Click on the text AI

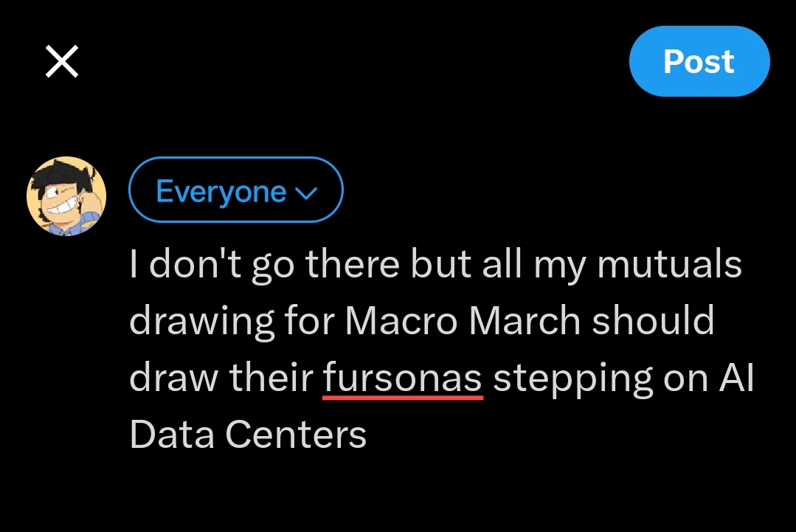(x=736, y=379)
